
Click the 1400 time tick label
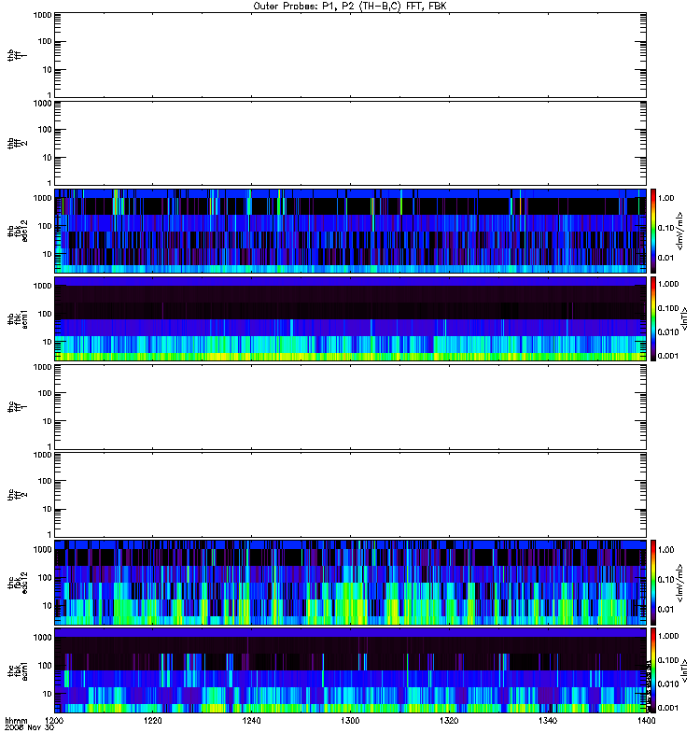pyautogui.click(x=646, y=720)
